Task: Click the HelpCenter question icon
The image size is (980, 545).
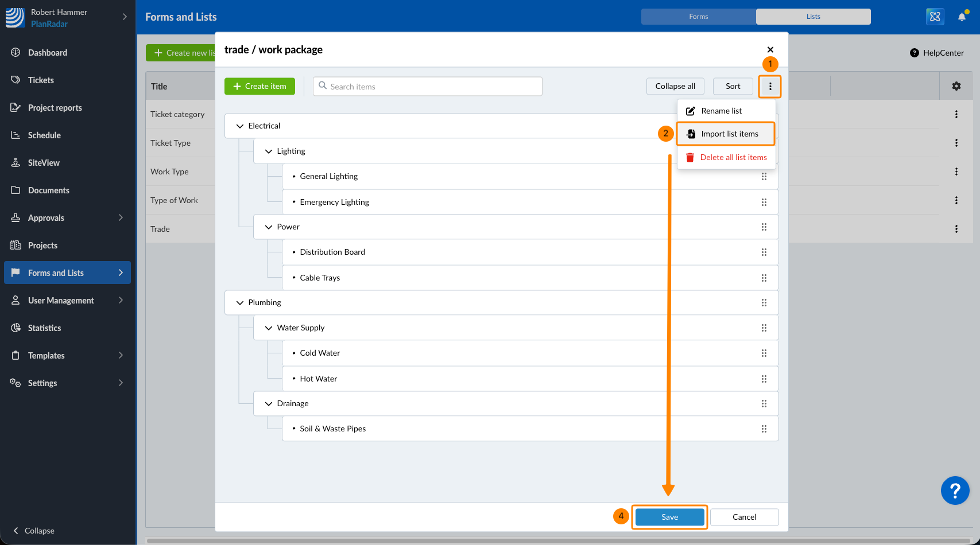Action: coord(914,53)
